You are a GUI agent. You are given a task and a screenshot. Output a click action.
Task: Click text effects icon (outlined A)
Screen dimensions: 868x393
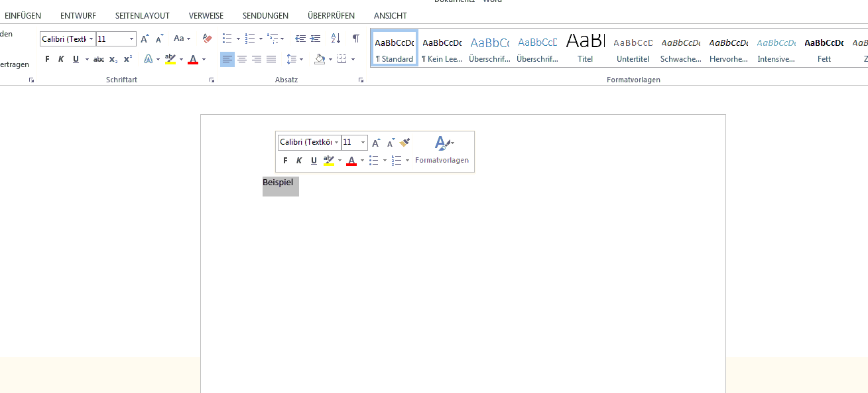[149, 59]
